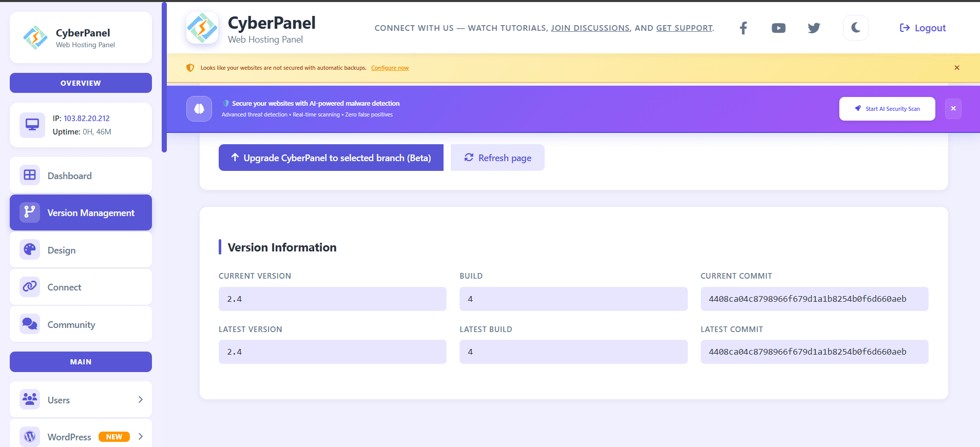980x447 pixels.
Task: Open the Twitter bird icon
Action: pyautogui.click(x=814, y=28)
